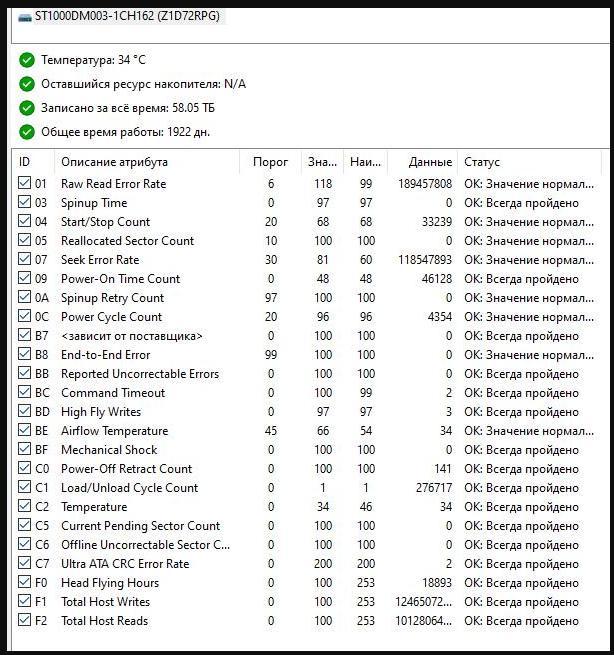The height and width of the screenshot is (655, 614).
Task: Click data value 4354 for Power Cycle Count
Action: click(x=440, y=317)
